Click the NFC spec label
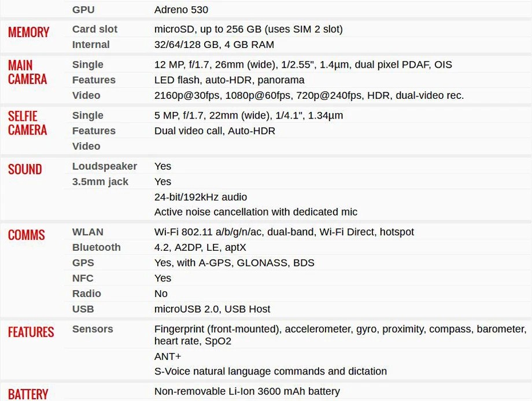Screen dimensions: 532x401 point(83,279)
